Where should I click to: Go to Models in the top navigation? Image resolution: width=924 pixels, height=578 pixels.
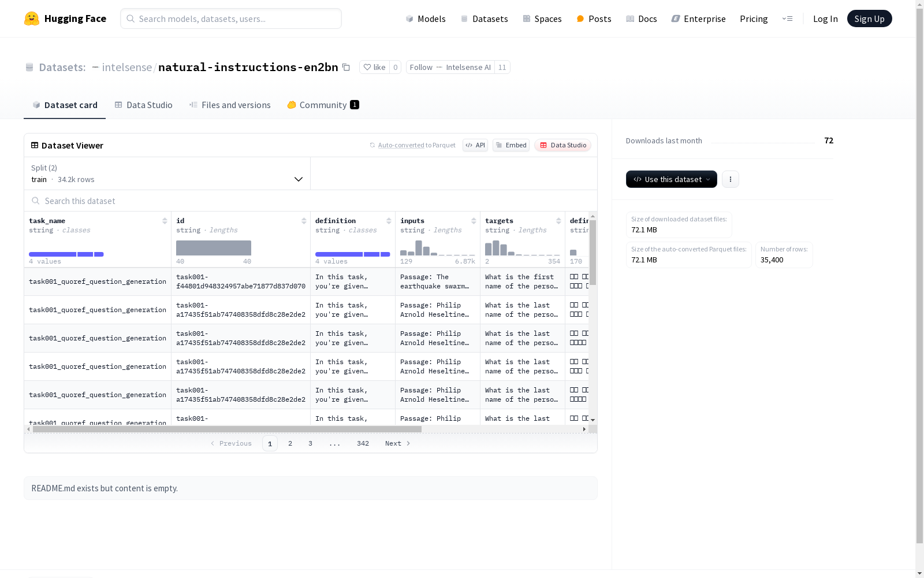click(x=426, y=18)
